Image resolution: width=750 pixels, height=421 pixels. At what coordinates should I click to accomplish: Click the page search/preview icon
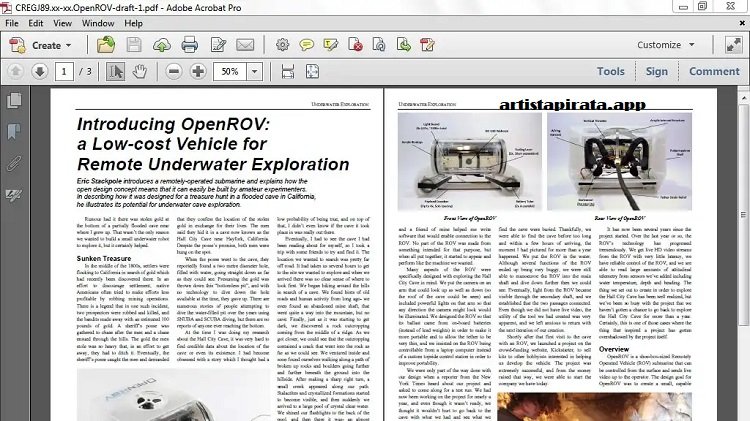pyautogui.click(x=379, y=45)
